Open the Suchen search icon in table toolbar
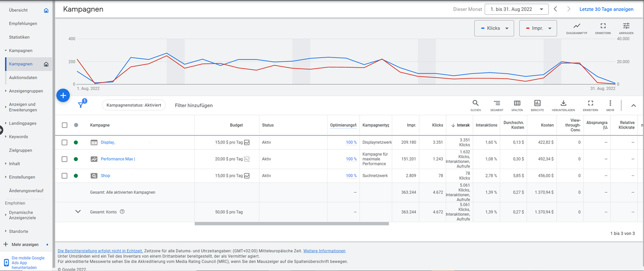This screenshot has width=644, height=271. tap(475, 105)
